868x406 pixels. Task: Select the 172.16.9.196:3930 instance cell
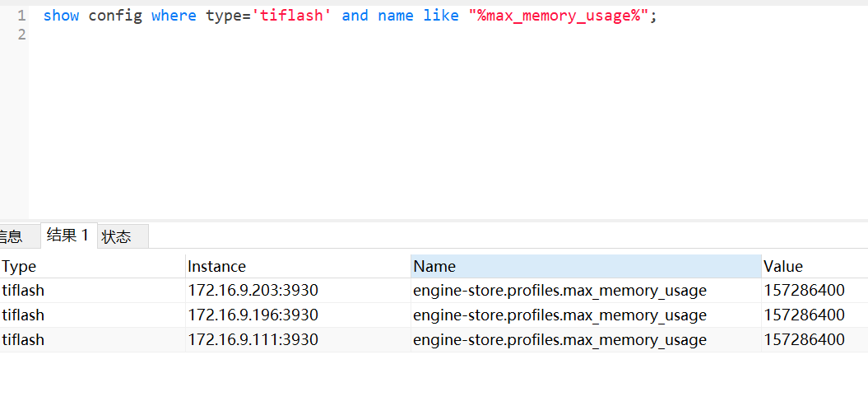click(253, 315)
